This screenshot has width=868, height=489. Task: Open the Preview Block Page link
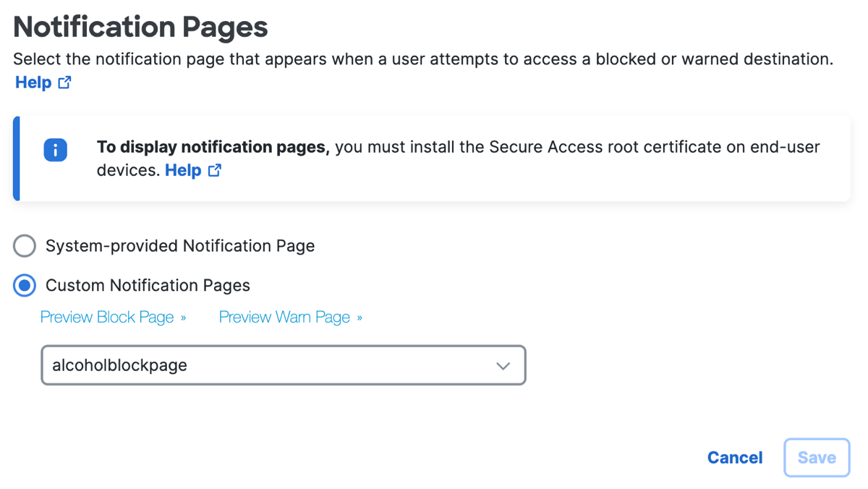[107, 318]
